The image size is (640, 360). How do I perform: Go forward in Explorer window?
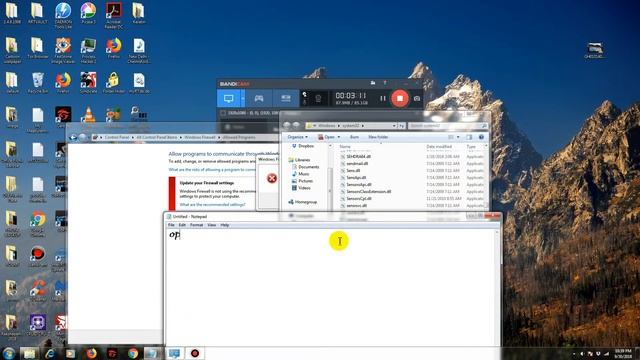[x=296, y=125]
